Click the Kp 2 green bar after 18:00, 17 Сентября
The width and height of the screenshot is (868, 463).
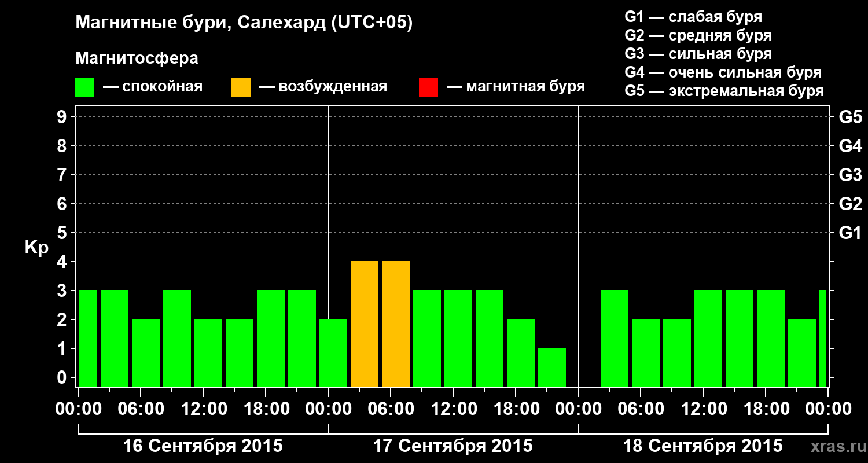[521, 352]
